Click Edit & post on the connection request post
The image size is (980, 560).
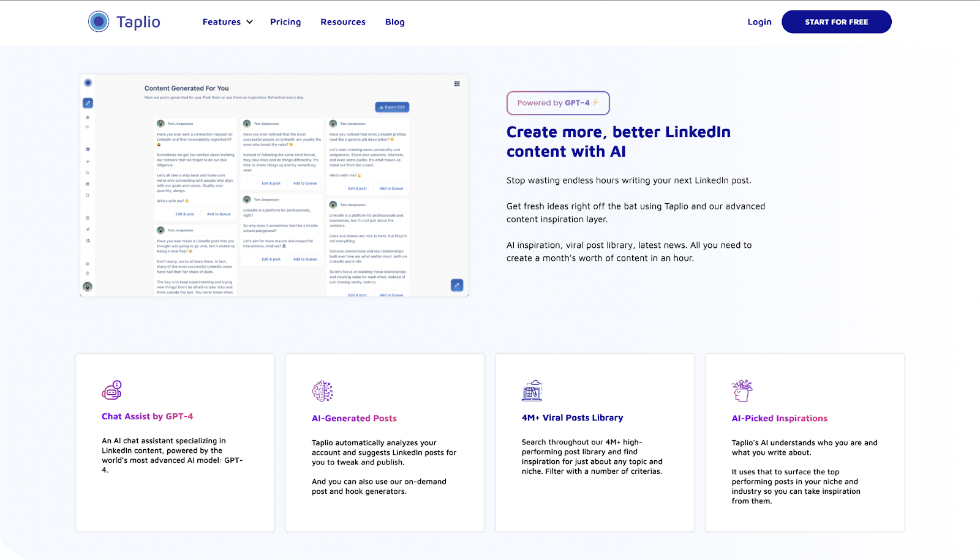click(x=185, y=214)
